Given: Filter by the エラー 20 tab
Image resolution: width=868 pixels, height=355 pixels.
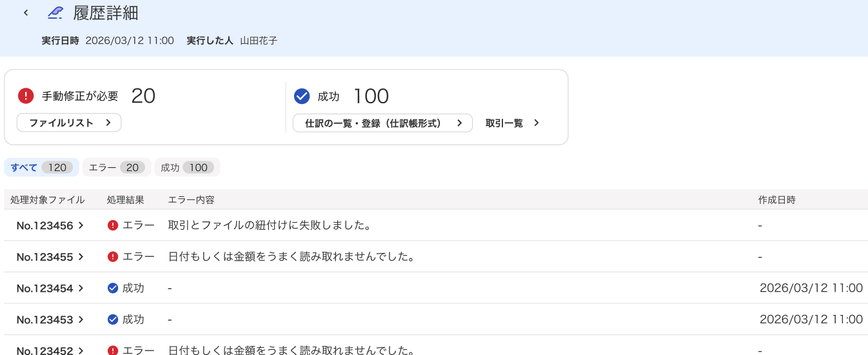Looking at the screenshot, I should 117,167.
